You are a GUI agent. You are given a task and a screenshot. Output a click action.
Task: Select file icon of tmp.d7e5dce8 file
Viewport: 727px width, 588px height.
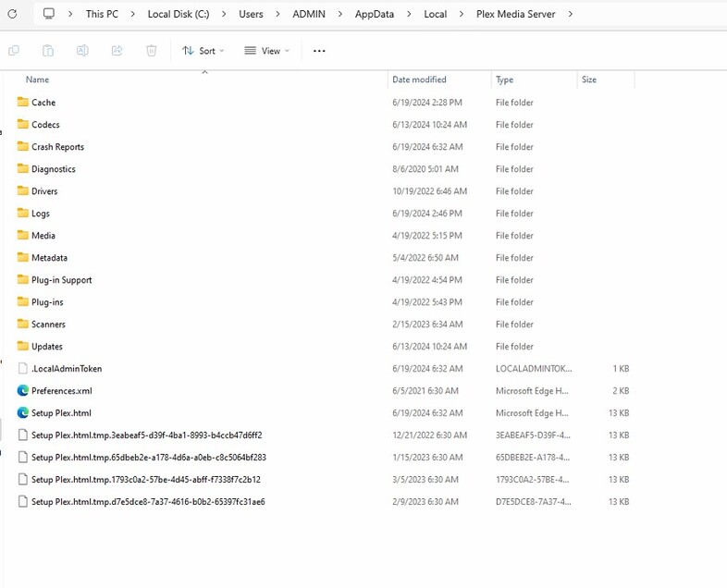click(x=23, y=502)
